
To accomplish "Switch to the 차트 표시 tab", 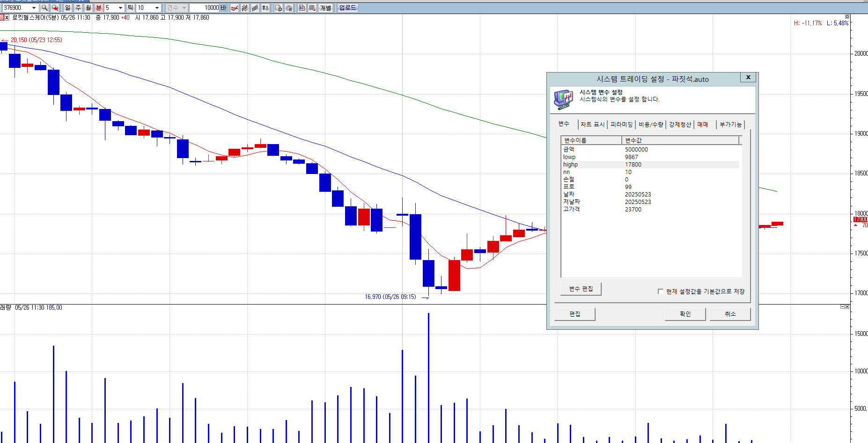I will click(x=592, y=124).
